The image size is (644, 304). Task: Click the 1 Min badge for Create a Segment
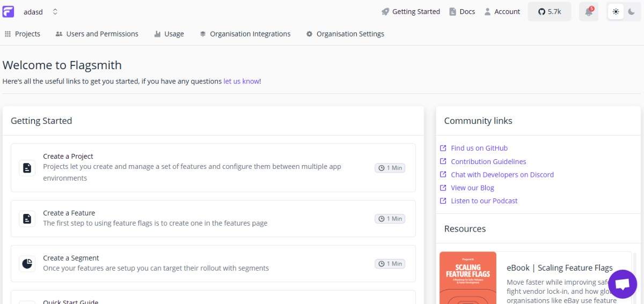pyautogui.click(x=390, y=264)
